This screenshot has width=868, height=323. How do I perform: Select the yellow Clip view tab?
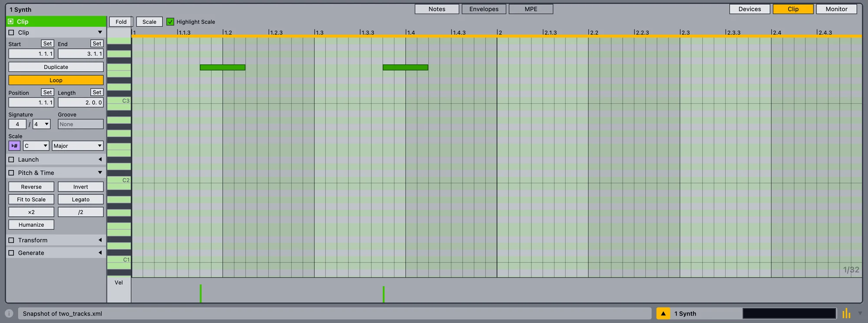pyautogui.click(x=793, y=9)
